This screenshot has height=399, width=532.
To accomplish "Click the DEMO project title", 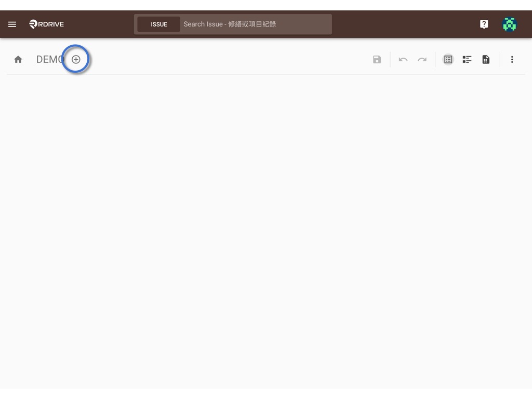I will point(50,59).
